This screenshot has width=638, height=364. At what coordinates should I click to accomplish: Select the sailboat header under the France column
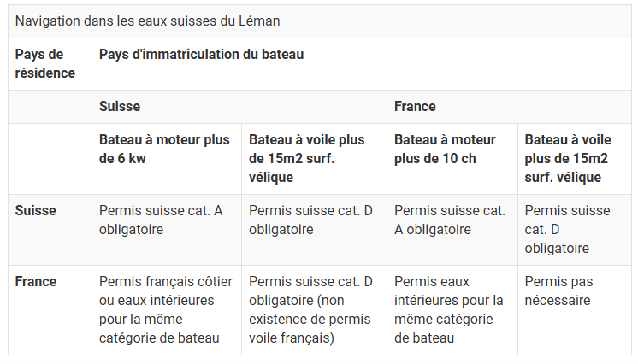click(568, 158)
